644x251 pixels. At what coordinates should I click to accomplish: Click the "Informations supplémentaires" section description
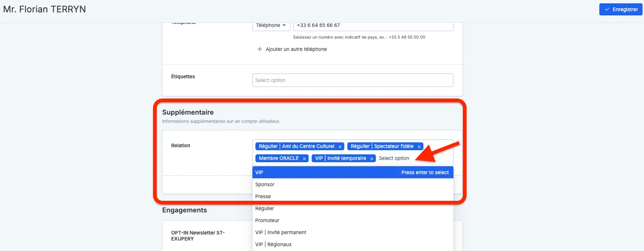(221, 121)
